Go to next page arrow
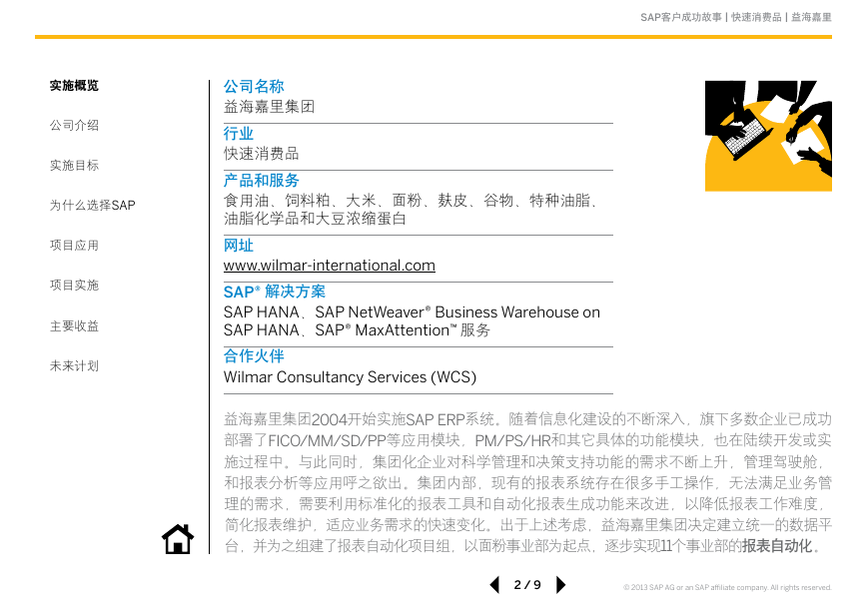 click(x=560, y=585)
